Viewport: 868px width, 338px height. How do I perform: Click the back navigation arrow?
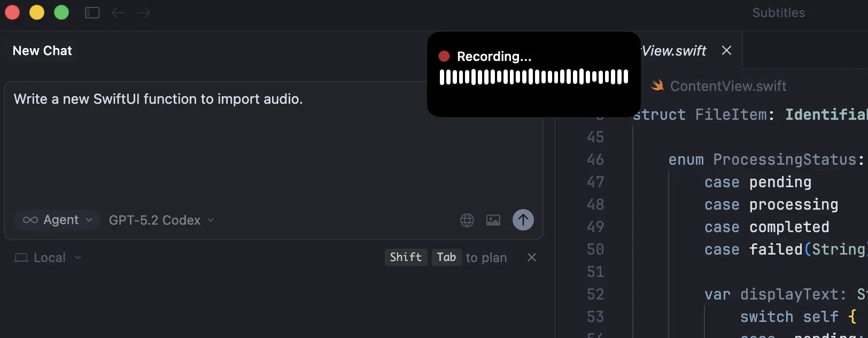(x=118, y=12)
